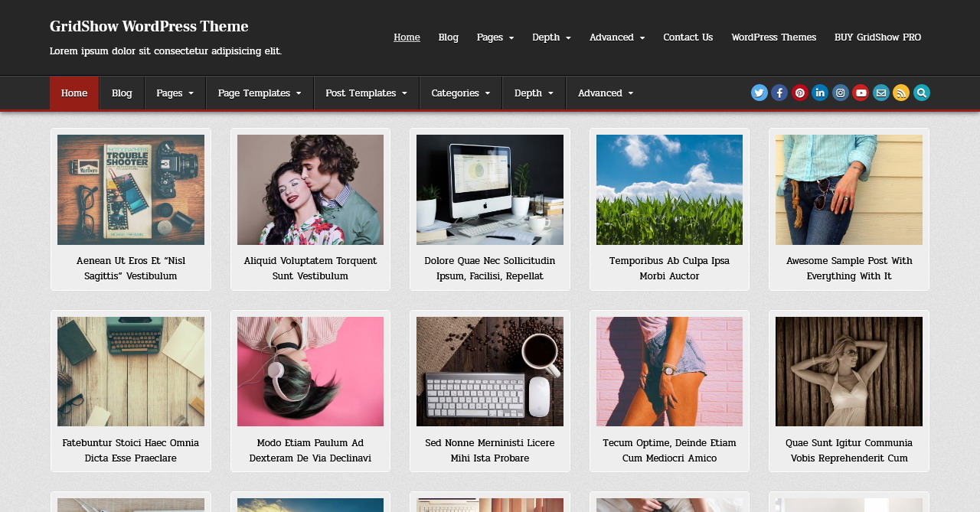This screenshot has height=512, width=980.
Task: Open post Aliquid Voluptatem Torquent Sunt Vestibulum
Action: [x=310, y=269]
